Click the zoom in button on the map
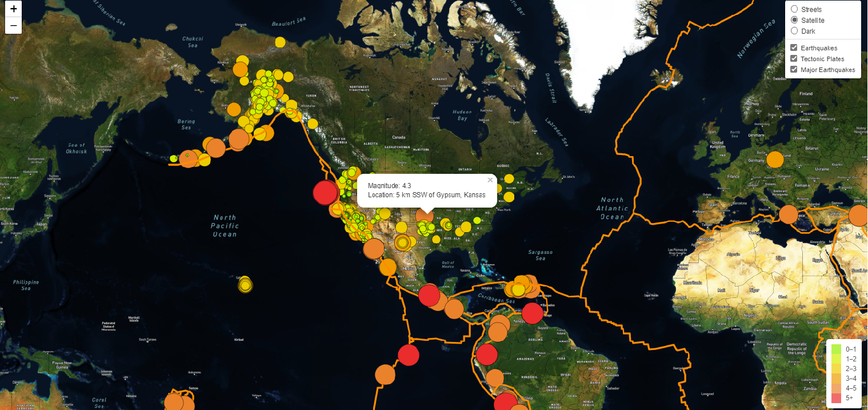This screenshot has width=868, height=410. 13,10
